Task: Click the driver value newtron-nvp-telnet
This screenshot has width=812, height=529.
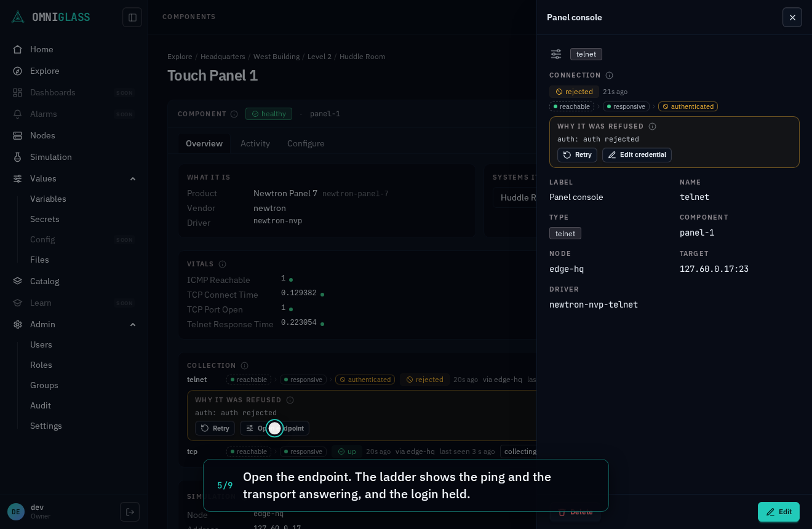Action: pyautogui.click(x=594, y=304)
